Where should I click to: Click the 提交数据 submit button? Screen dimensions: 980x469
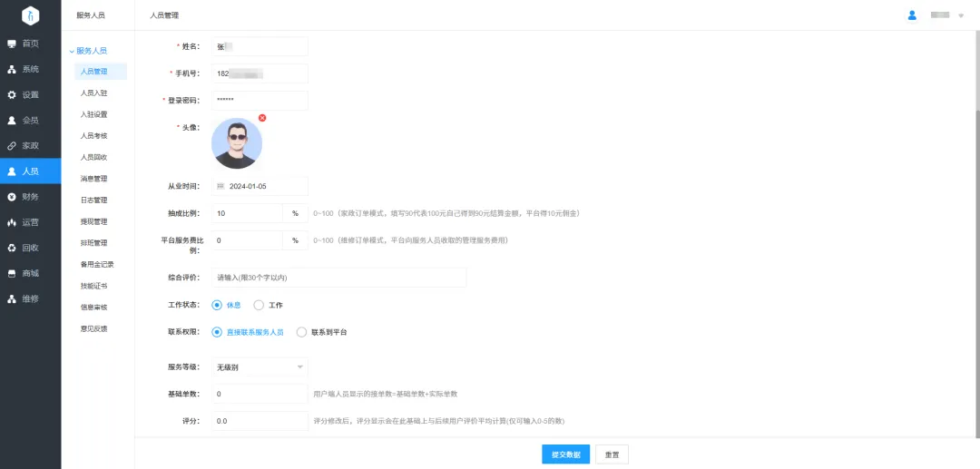(565, 454)
